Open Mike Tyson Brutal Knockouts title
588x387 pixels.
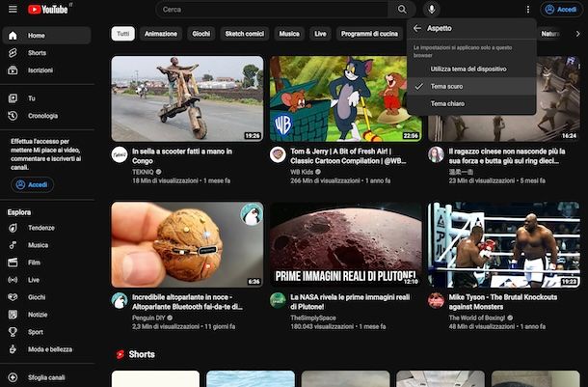pos(503,302)
